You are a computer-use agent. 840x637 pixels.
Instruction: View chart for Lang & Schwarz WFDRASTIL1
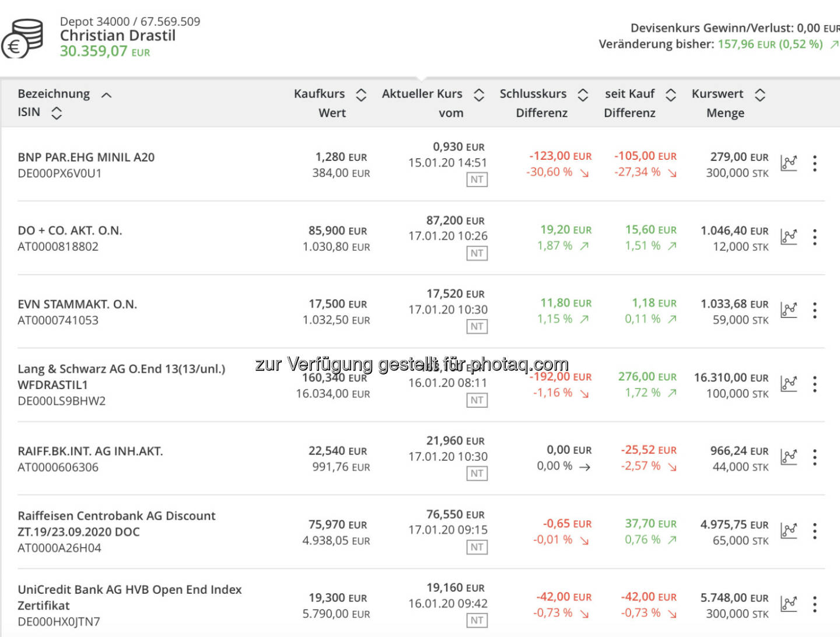(789, 383)
